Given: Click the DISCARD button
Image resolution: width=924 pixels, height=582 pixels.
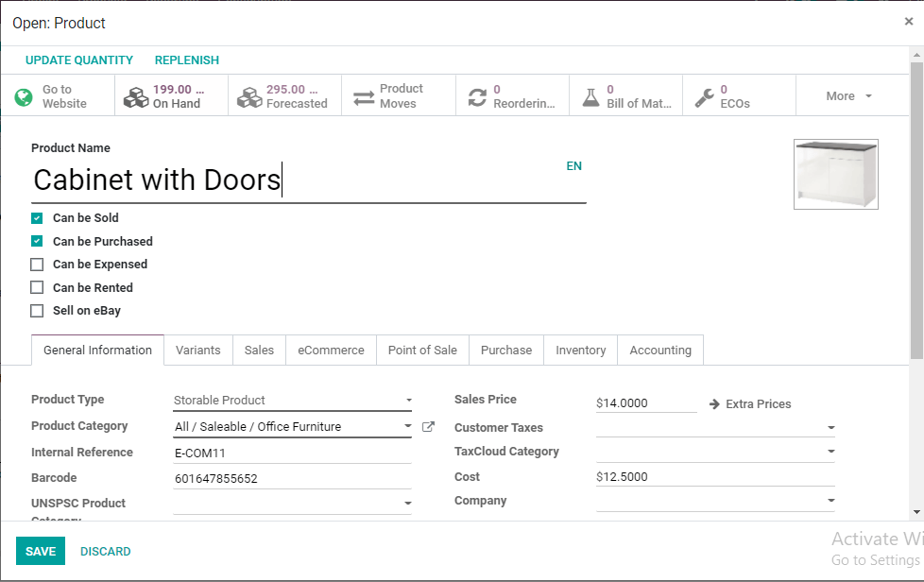Looking at the screenshot, I should pyautogui.click(x=106, y=552).
